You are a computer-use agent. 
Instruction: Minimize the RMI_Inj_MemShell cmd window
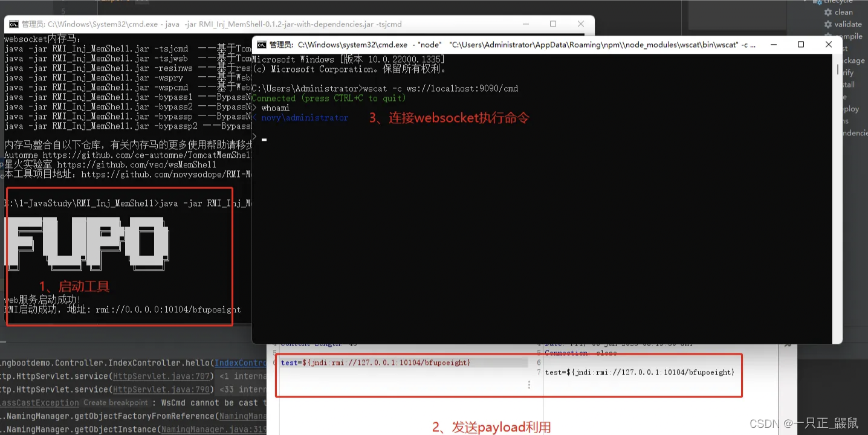tap(525, 24)
